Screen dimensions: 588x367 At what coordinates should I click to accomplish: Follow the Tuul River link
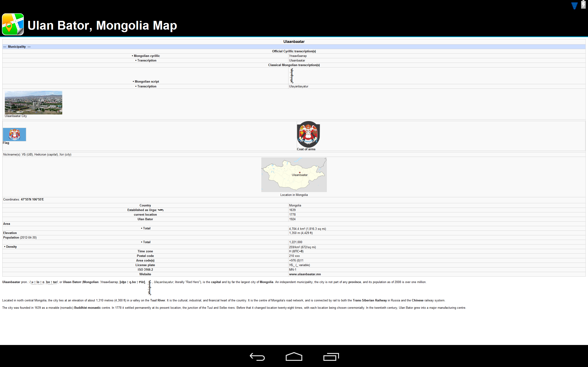click(157, 300)
